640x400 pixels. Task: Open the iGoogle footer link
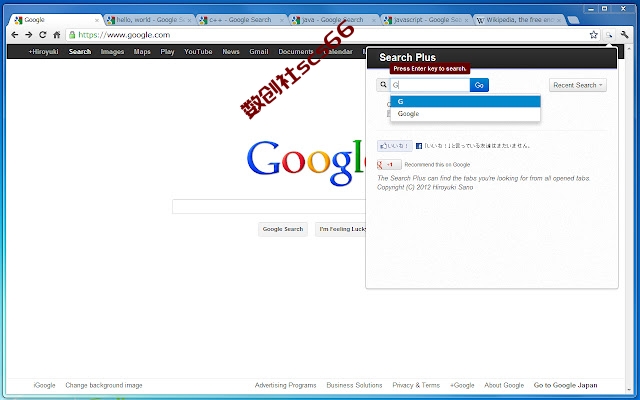pos(44,385)
